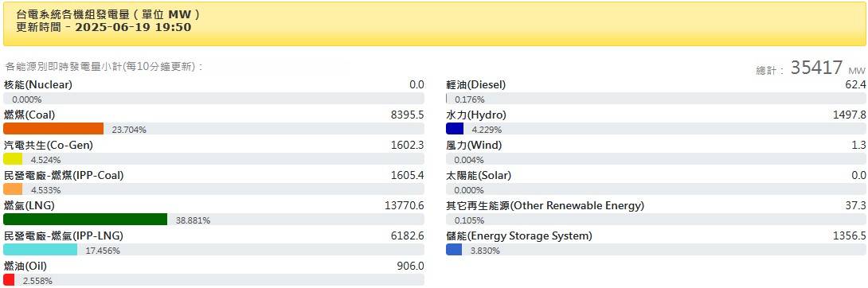
Task: Click the Energy Storage value 1356.5
Action: point(849,236)
